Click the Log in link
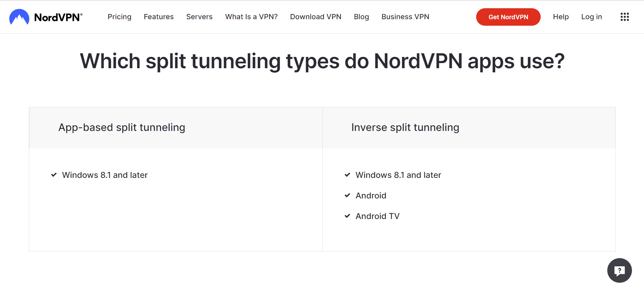Image resolution: width=644 pixels, height=291 pixels. point(591,16)
